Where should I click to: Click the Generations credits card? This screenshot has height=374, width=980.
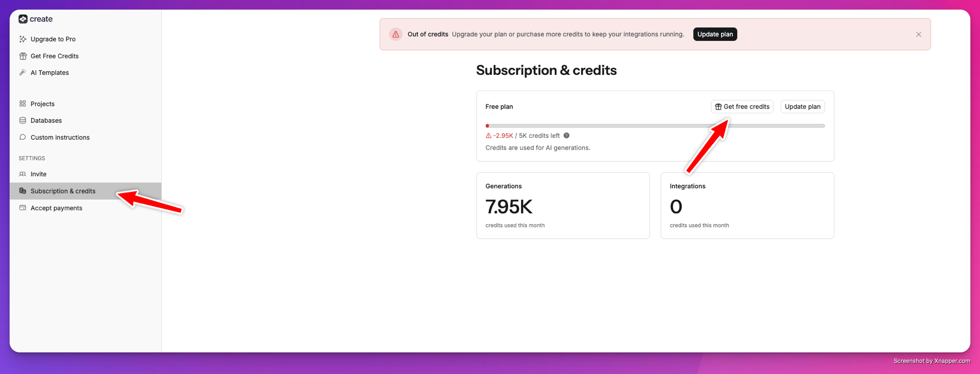coord(563,205)
